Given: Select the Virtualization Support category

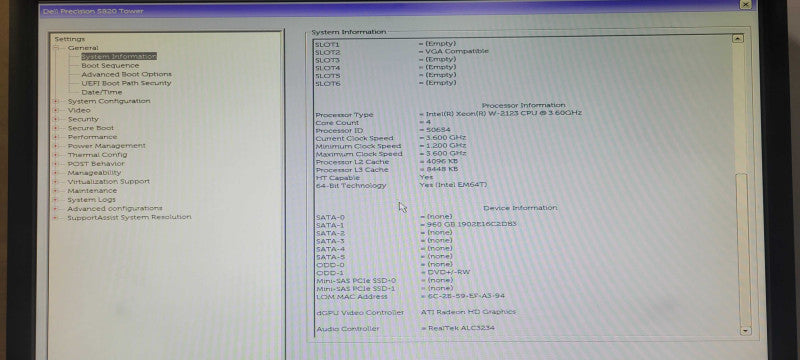Looking at the screenshot, I should coord(108,182).
